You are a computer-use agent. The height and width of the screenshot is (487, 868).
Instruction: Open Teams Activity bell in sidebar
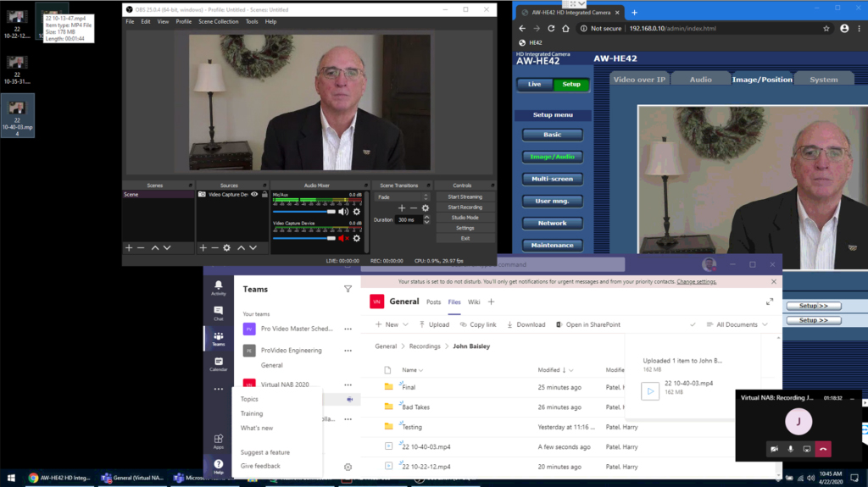pos(218,287)
